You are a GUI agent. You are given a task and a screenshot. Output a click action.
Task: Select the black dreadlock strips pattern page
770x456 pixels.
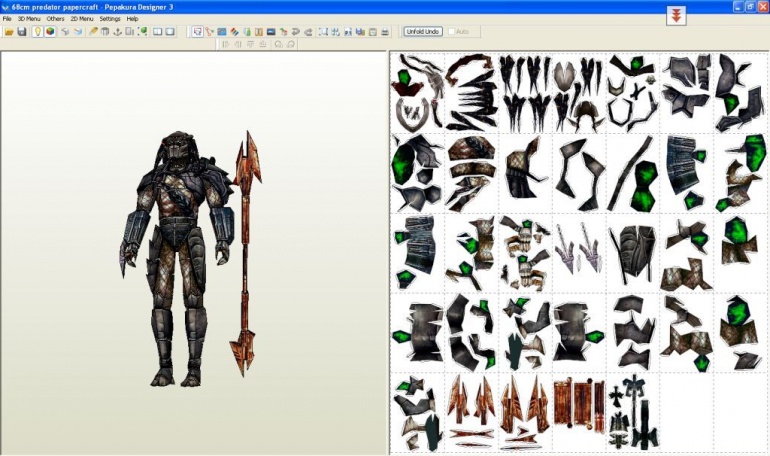525,92
